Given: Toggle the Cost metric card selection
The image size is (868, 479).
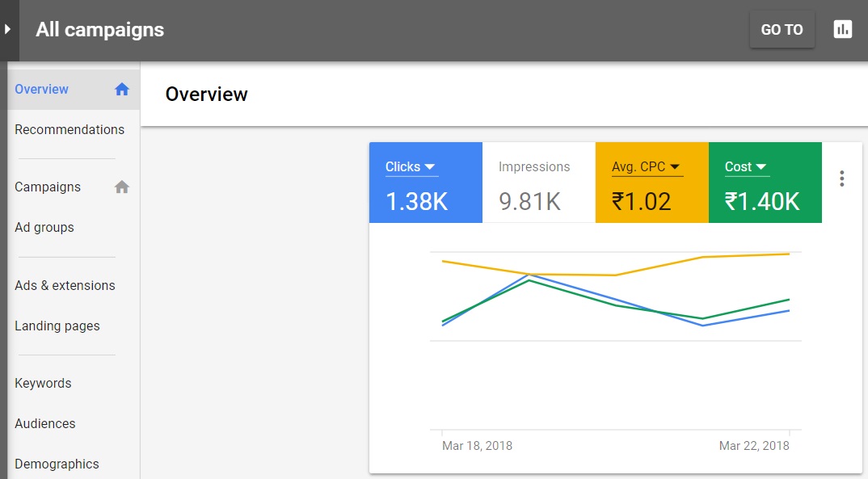Looking at the screenshot, I should (765, 202).
